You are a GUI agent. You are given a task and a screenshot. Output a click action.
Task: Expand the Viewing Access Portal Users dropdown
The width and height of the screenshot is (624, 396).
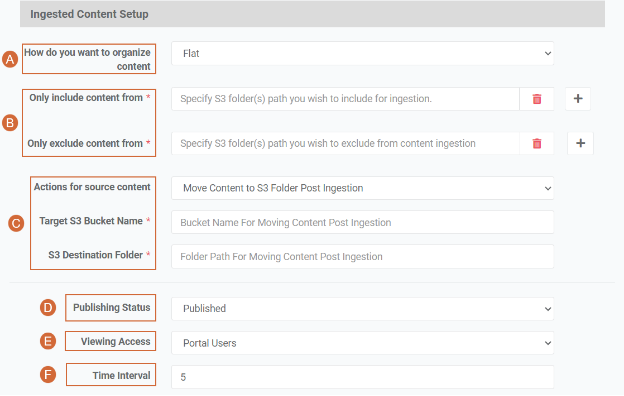[363, 343]
